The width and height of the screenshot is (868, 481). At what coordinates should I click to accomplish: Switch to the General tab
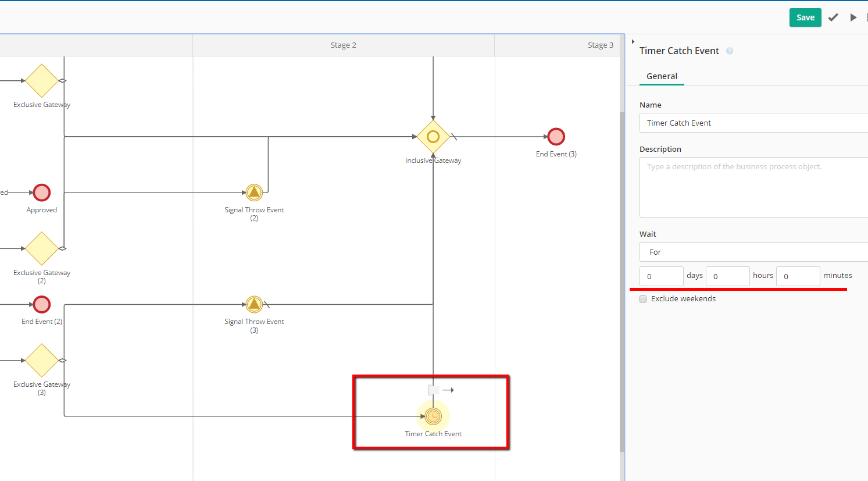click(x=662, y=76)
